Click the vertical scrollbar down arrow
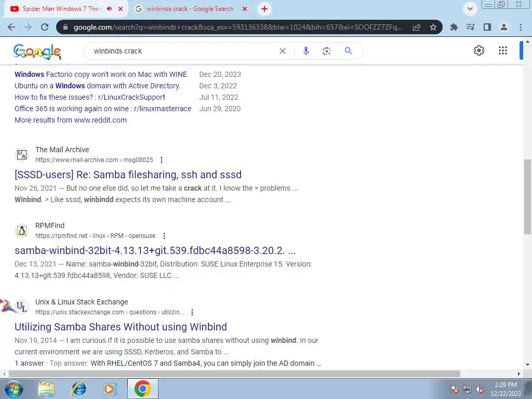This screenshot has height=399, width=532. [x=528, y=365]
